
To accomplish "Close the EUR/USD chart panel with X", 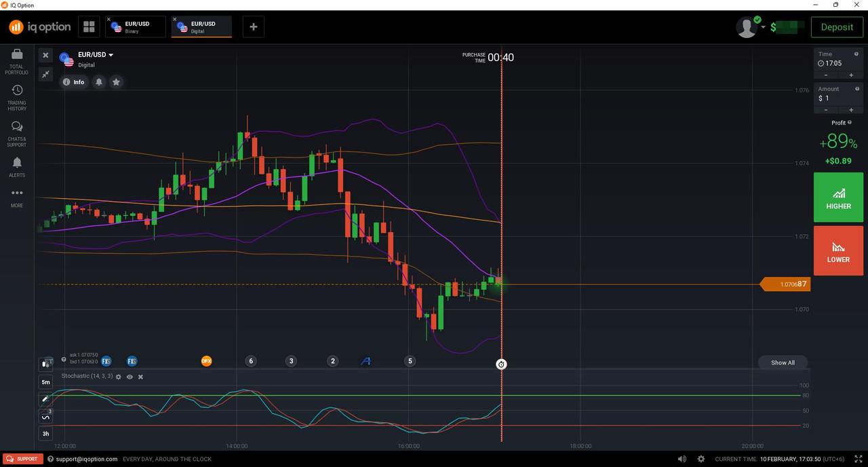I will [x=45, y=56].
